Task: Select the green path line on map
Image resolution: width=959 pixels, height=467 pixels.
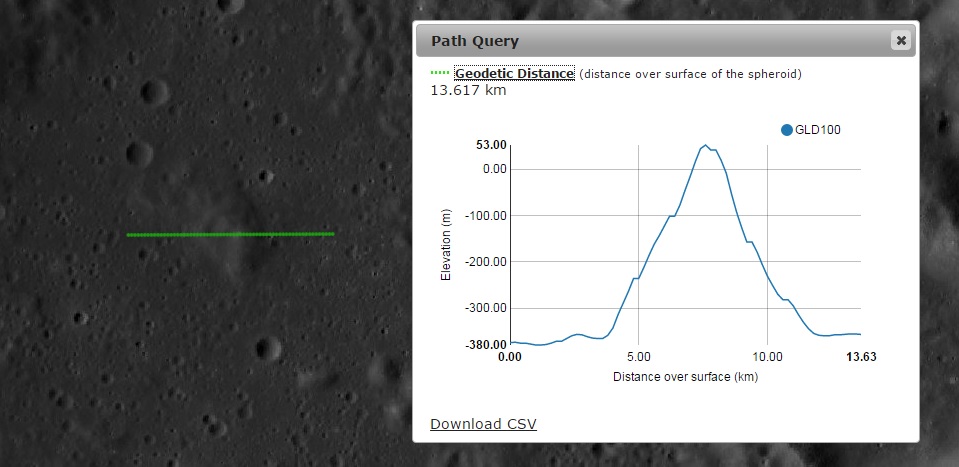Action: [x=230, y=234]
